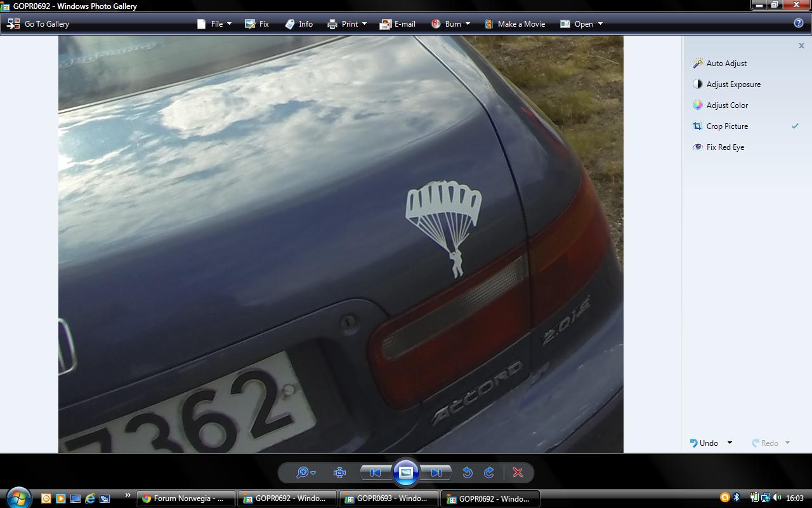Open the Undo history dropdown arrow
This screenshot has width=812, height=508.
coord(730,443)
